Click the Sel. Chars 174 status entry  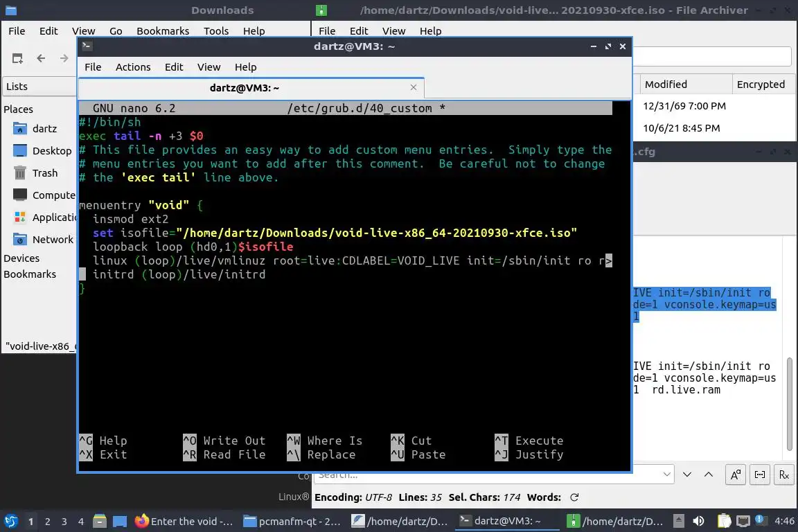[x=484, y=497]
